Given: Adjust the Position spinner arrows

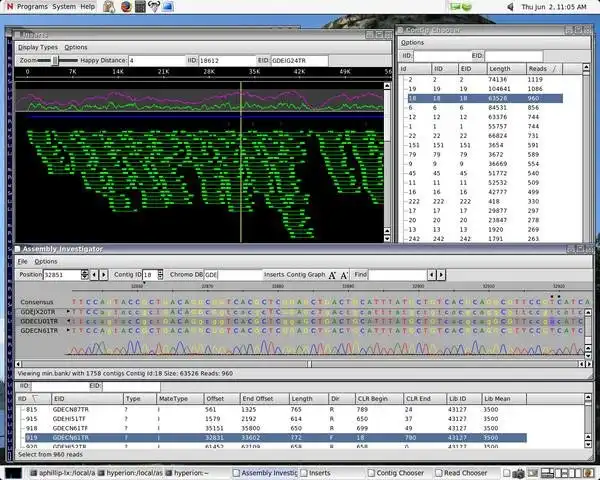Looking at the screenshot, I should tap(85, 275).
